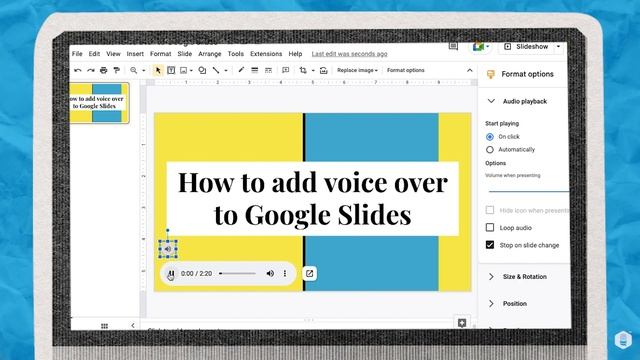The width and height of the screenshot is (640, 360).
Task: Uncheck the 'Stop on slide change' checkbox
Action: (x=490, y=245)
